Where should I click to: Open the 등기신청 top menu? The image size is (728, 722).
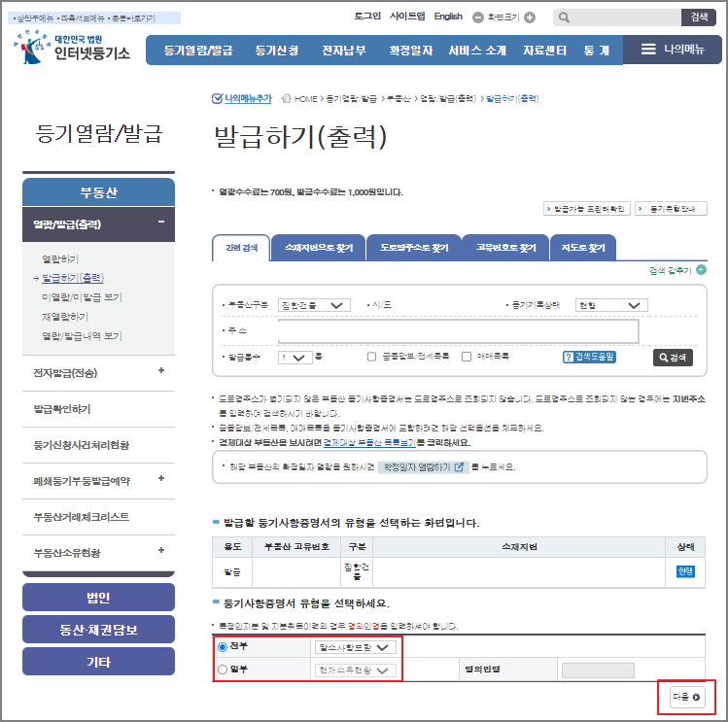(x=277, y=51)
